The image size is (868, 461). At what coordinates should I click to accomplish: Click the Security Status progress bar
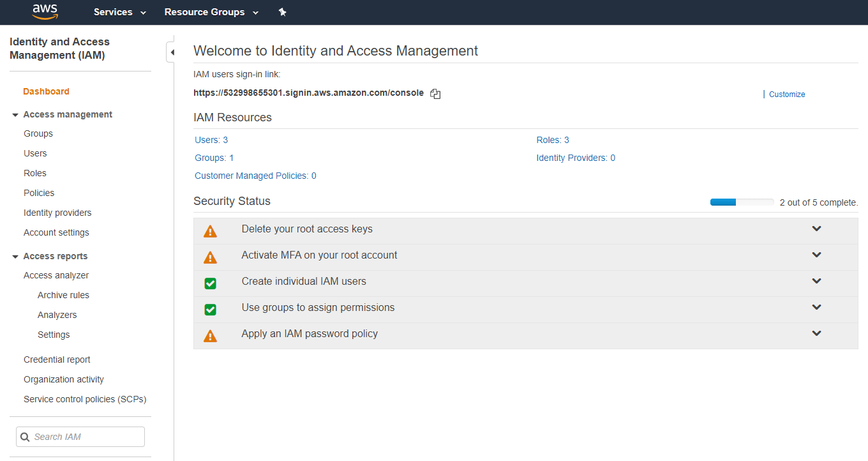pyautogui.click(x=742, y=202)
